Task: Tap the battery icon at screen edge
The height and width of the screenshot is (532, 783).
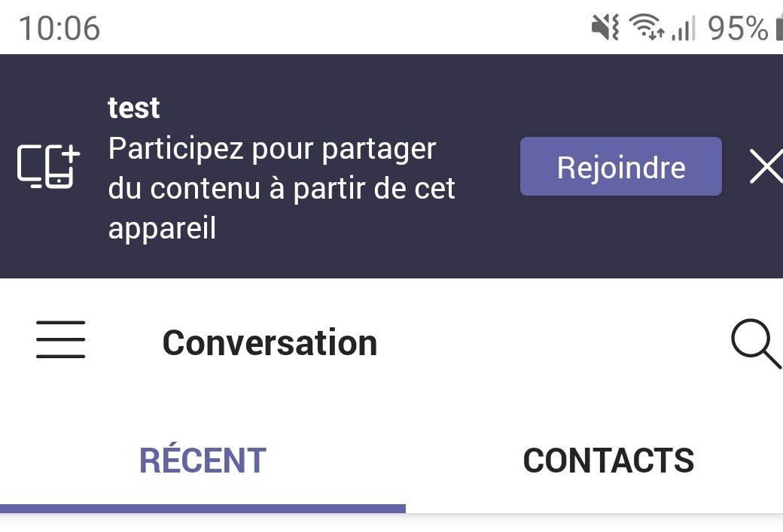Action: pyautogui.click(x=779, y=27)
